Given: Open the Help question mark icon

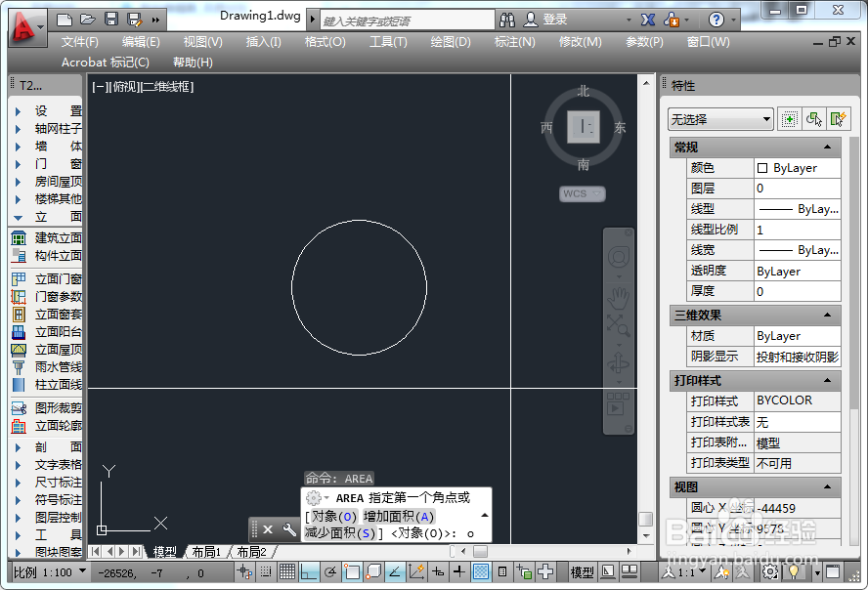Looking at the screenshot, I should pos(716,21).
